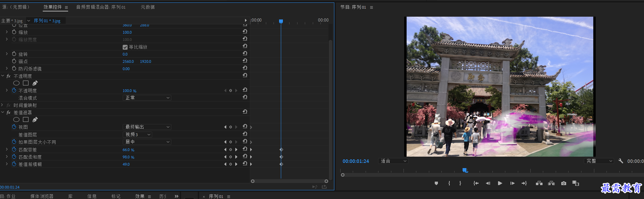644x199 pixels.
Task: Open the 节目: 序列 01 panel menu
Action: coord(372,7)
